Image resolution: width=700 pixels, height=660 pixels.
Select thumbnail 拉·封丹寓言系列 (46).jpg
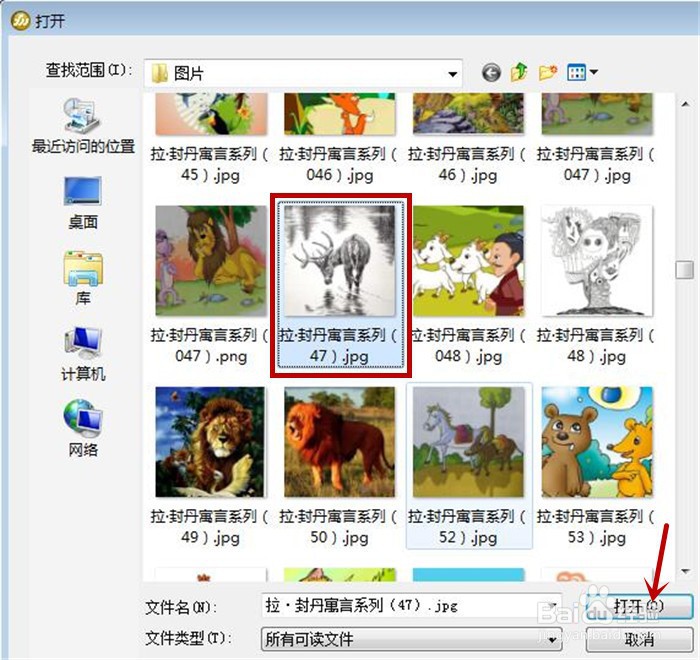pos(468,113)
